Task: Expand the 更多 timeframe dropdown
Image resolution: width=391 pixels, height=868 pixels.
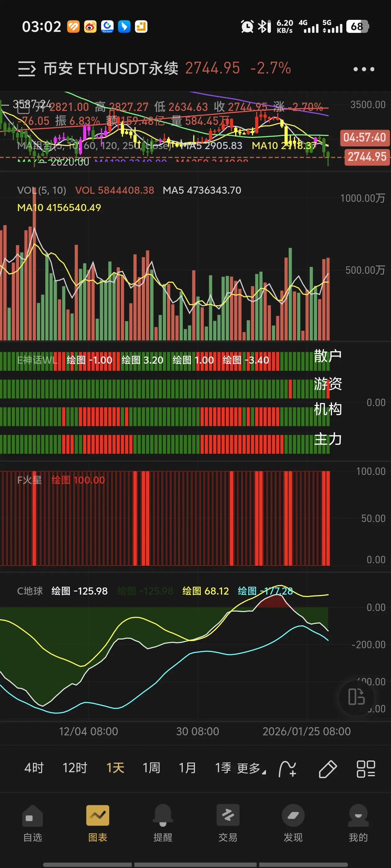Action: tap(251, 768)
